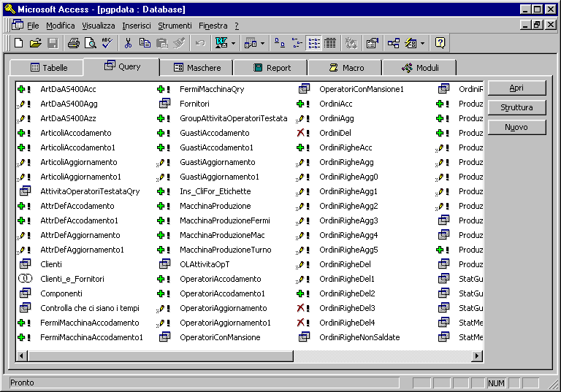Click the Cut scissors icon
561x392 pixels.
(128, 43)
